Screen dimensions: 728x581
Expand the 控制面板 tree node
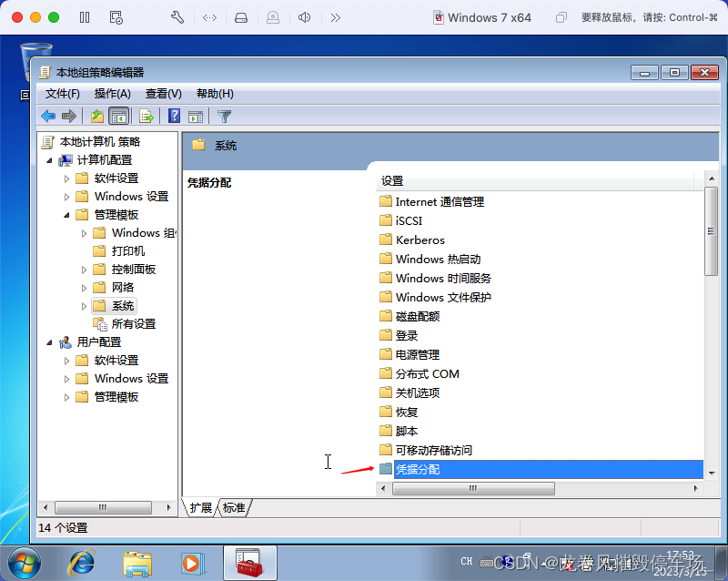(84, 270)
